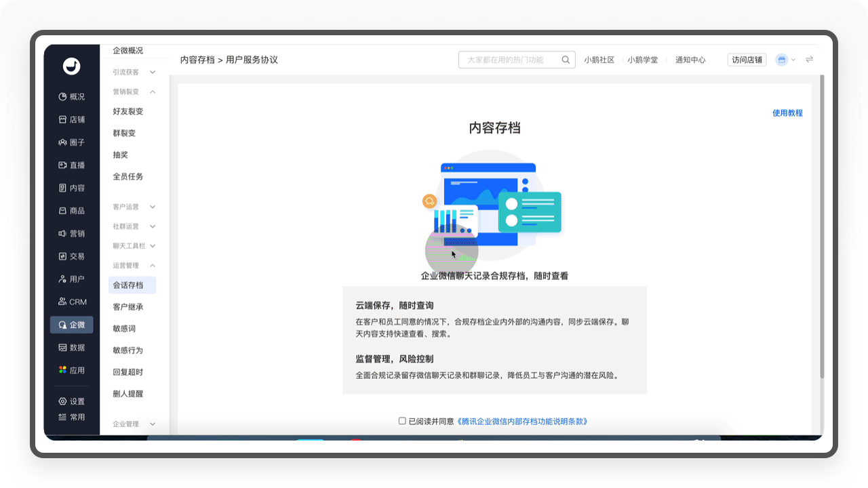Click the search magnifier icon

coord(566,60)
